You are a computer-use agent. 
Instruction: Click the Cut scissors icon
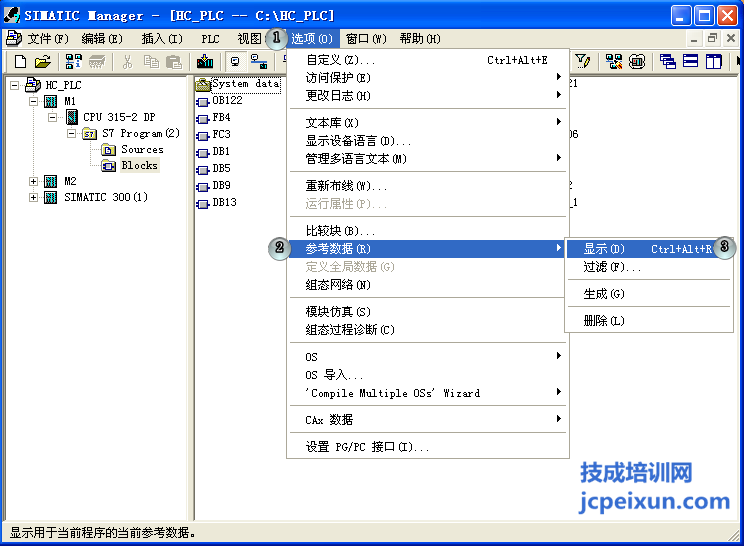coord(127,62)
